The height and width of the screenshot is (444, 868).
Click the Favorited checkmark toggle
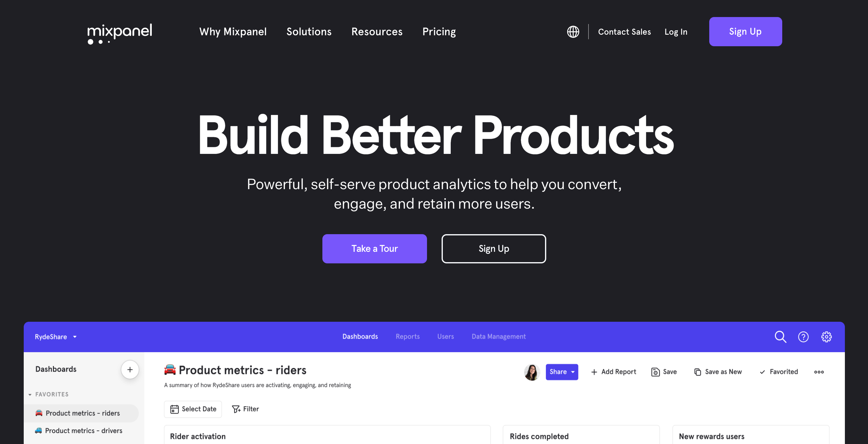778,372
